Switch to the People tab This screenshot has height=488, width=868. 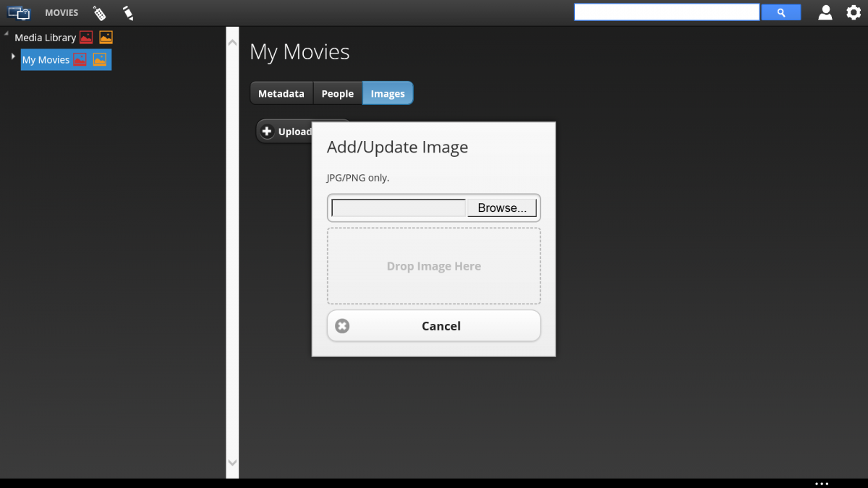[x=338, y=93]
